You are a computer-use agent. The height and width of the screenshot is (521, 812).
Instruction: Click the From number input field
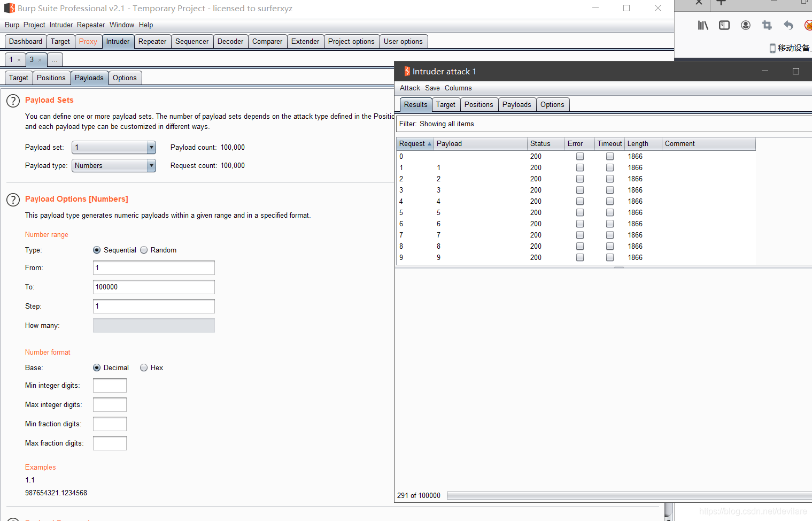coord(154,268)
